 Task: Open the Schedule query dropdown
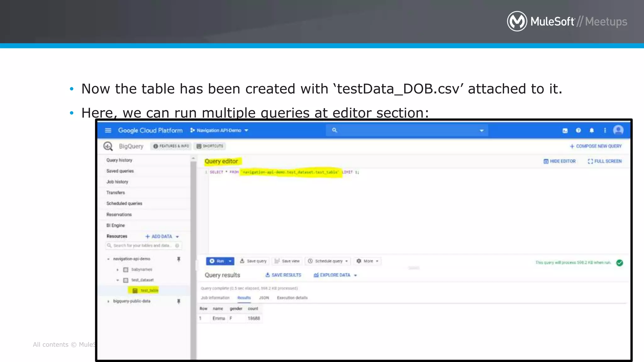click(x=328, y=261)
